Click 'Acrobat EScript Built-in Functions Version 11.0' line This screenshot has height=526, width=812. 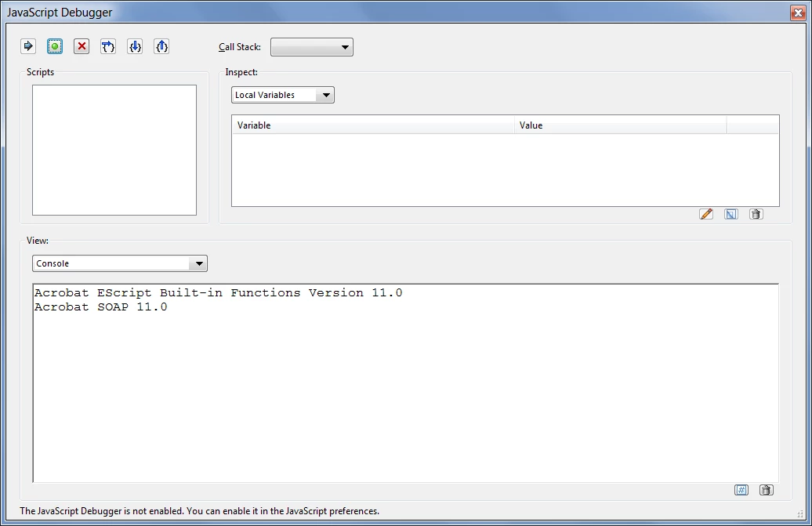218,293
